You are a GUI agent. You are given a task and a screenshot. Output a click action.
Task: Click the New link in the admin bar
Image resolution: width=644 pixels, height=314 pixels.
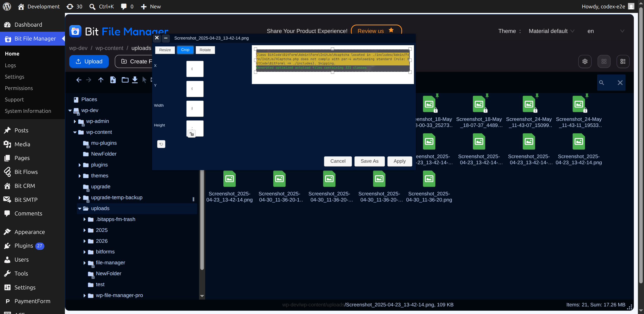(x=151, y=7)
